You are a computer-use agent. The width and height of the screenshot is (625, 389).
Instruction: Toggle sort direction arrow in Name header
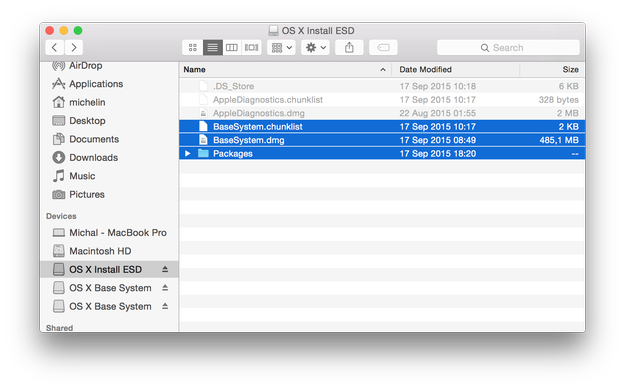pos(383,70)
